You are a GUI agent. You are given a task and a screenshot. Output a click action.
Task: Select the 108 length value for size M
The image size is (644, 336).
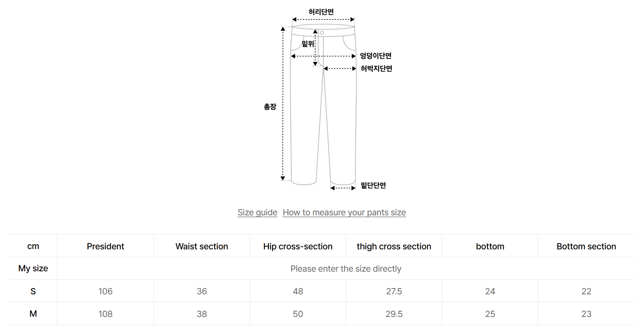point(105,314)
